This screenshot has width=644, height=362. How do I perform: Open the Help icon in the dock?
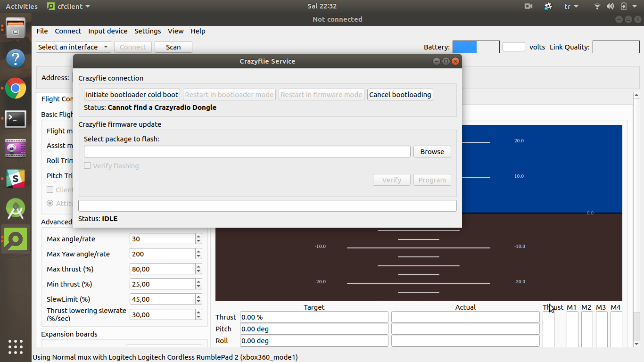tap(16, 58)
